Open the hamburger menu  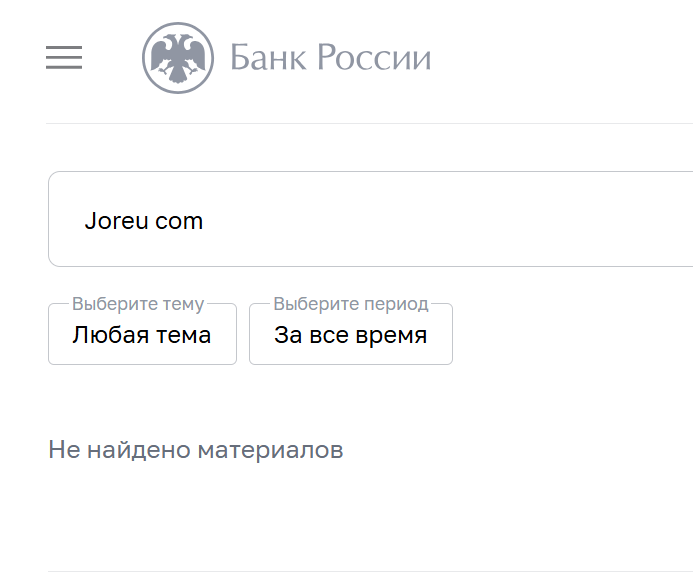tap(64, 57)
